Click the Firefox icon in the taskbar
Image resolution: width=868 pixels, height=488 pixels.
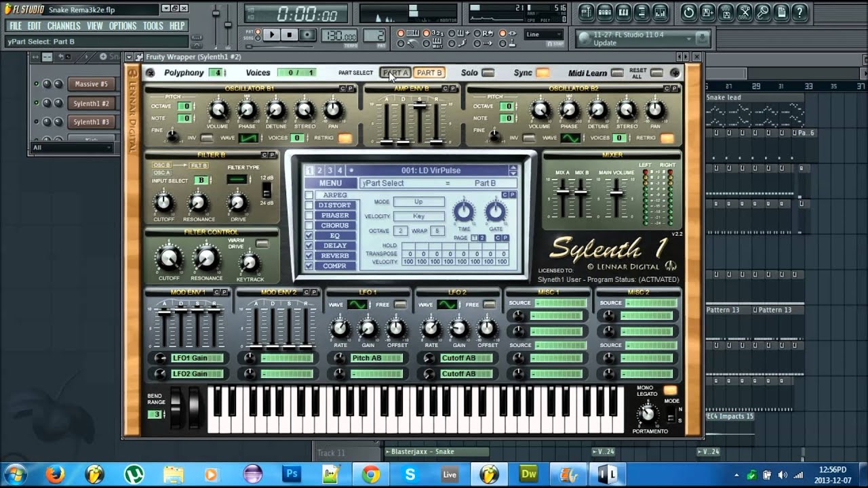tap(55, 474)
